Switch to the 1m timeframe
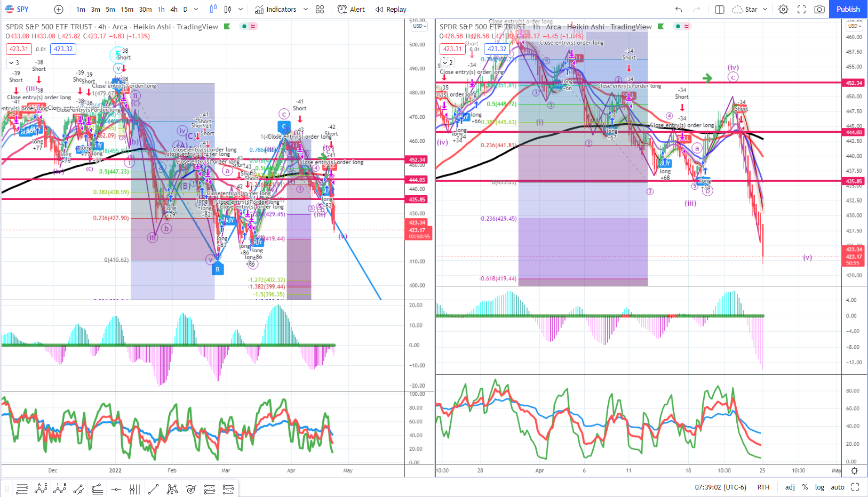868x497 pixels. click(81, 9)
